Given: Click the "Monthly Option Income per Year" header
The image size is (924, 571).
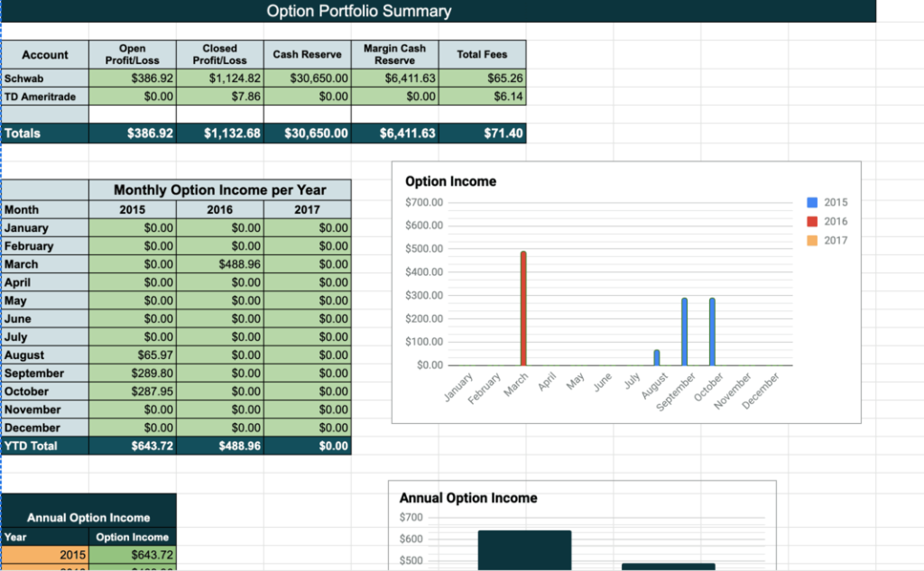Looking at the screenshot, I should click(219, 190).
